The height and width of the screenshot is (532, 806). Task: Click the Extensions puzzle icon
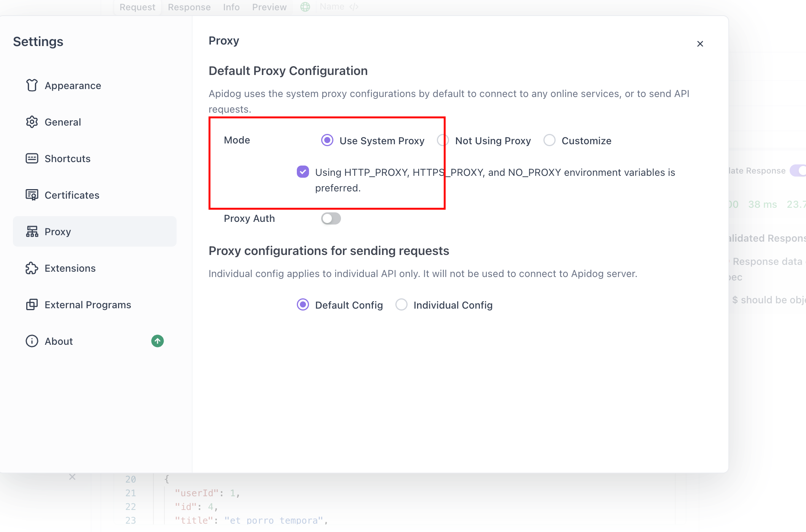tap(32, 268)
